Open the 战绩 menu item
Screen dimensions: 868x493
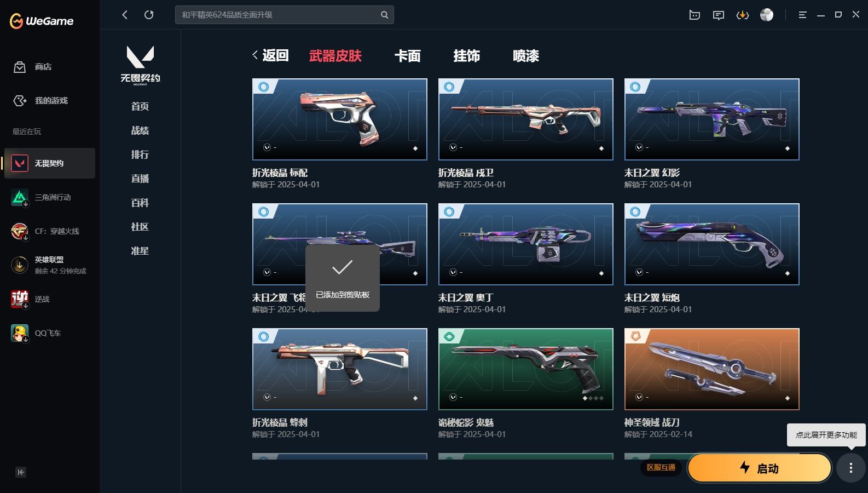[140, 130]
